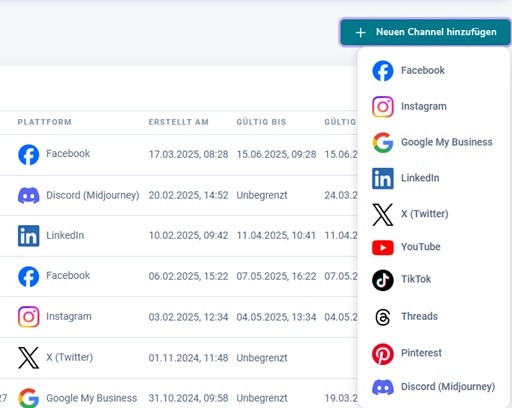
Task: Select Pinterest icon in dropdown menu
Action: click(383, 354)
